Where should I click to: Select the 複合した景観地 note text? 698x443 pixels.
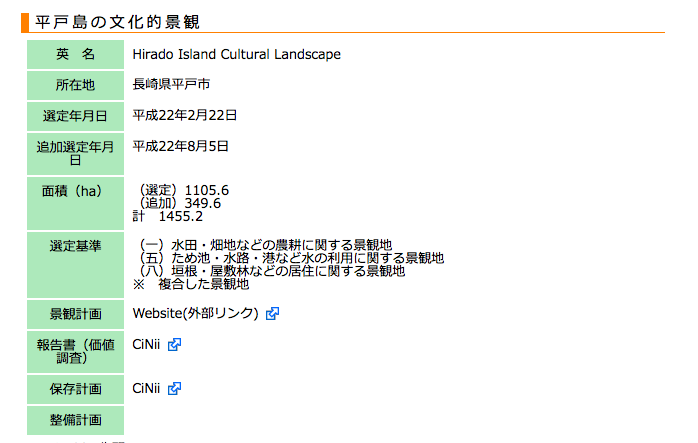point(203,284)
